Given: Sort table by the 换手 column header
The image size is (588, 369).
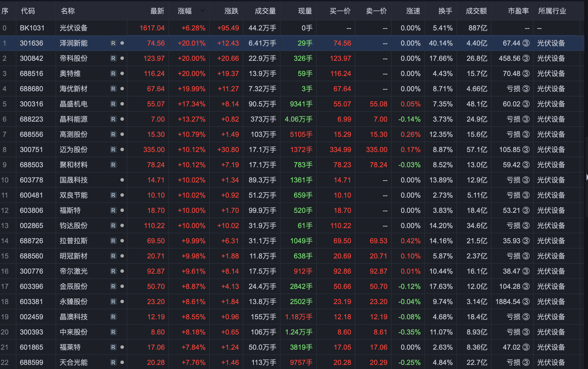Looking at the screenshot, I should (x=445, y=11).
